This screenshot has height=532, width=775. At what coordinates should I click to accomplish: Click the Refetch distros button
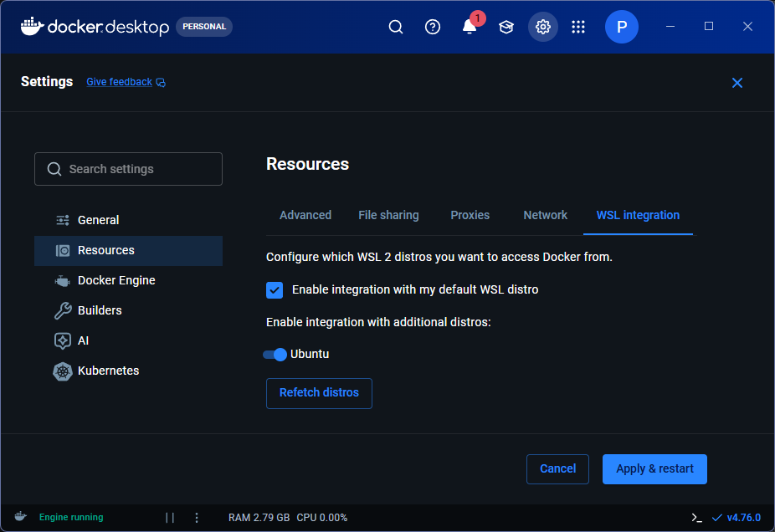tap(320, 393)
